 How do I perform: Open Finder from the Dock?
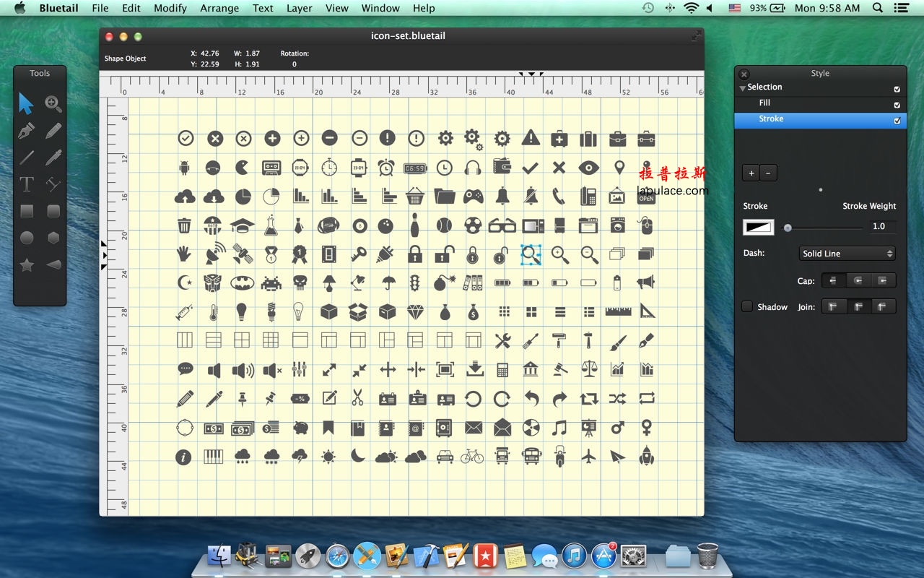coord(219,555)
